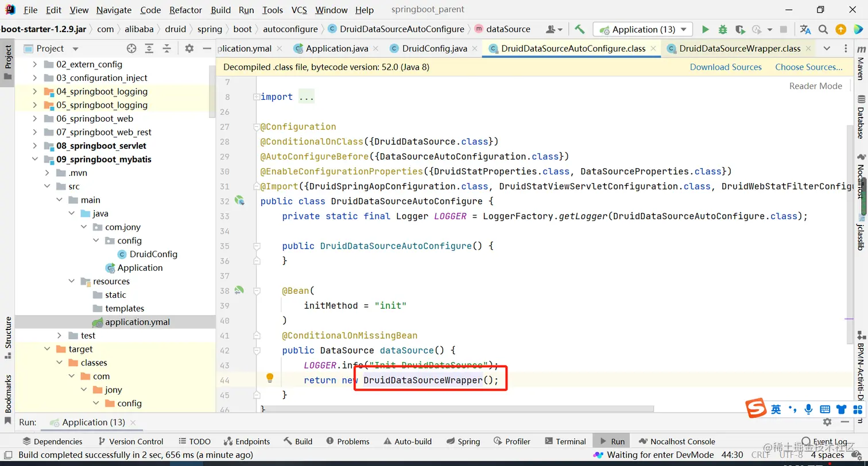
Task: Open the Endpoints tool window
Action: [x=247, y=441]
